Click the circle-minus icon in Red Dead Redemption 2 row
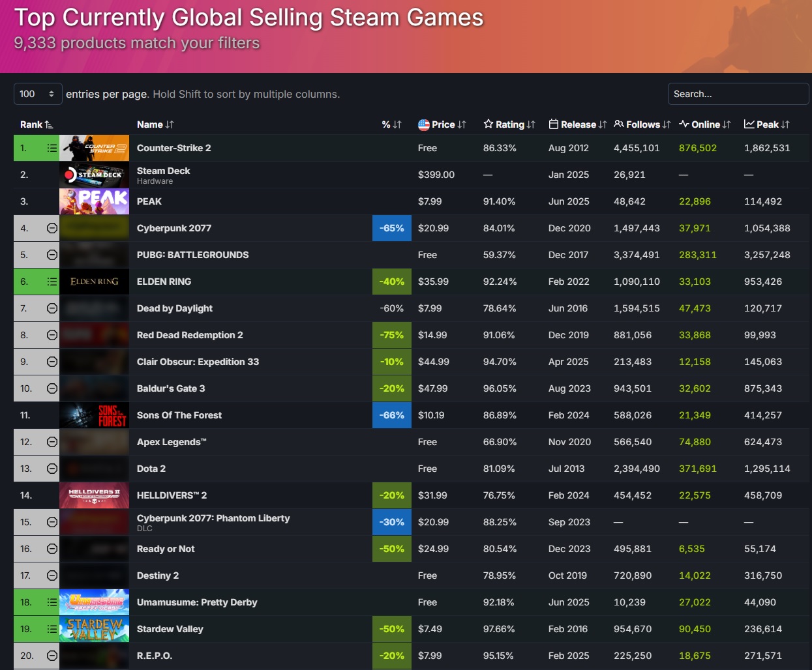Image resolution: width=812 pixels, height=670 pixels. pyautogui.click(x=52, y=335)
